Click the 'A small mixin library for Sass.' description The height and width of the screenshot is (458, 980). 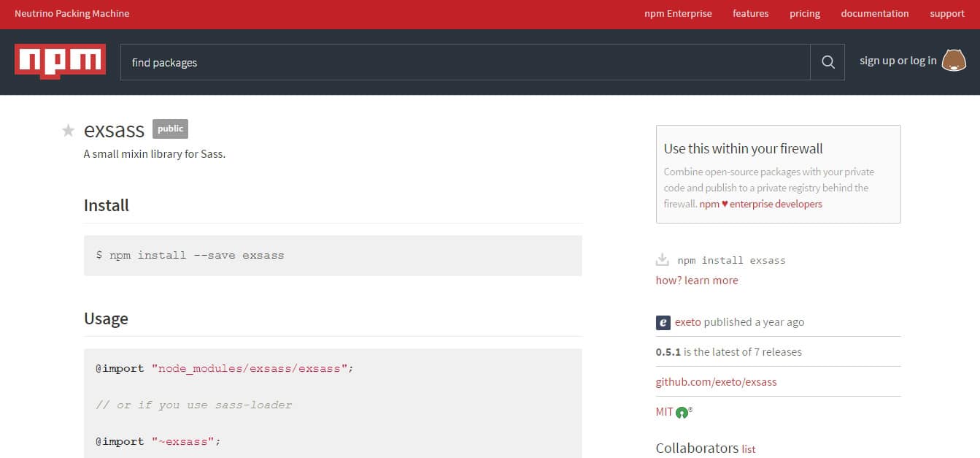(155, 154)
